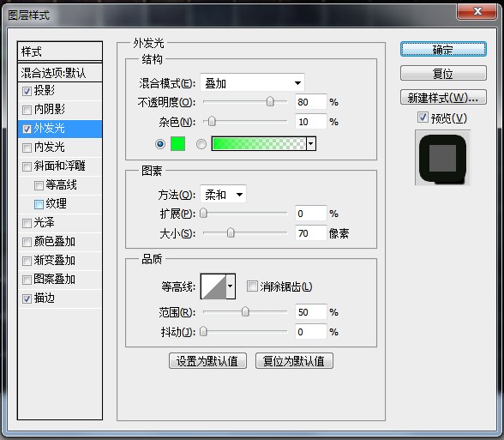Click 新建样式(W)... button
Viewport: 504px width, 440px height.
coord(443,98)
